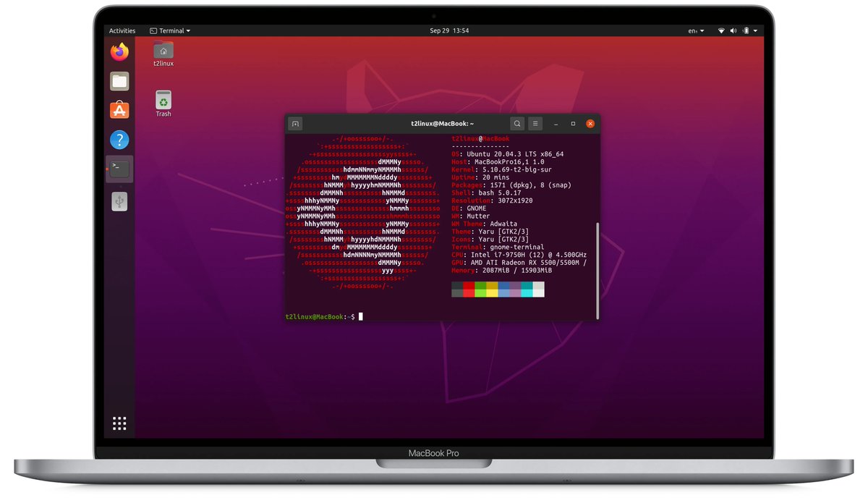The image size is (868, 503).
Task: Select the Trash icon on desktop
Action: 163,104
